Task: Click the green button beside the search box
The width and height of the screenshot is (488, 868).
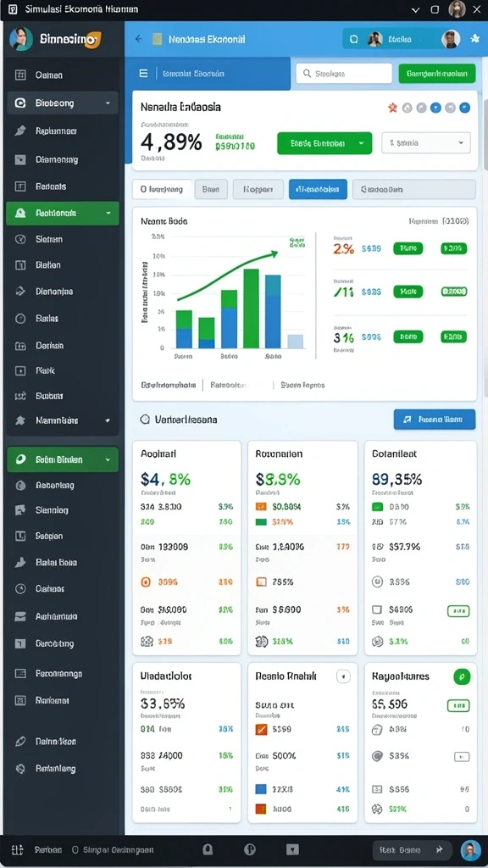Action: click(436, 73)
